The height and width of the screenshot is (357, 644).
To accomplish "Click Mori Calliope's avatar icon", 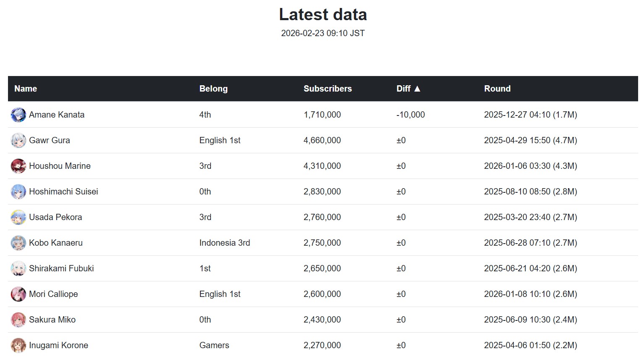I will point(18,294).
